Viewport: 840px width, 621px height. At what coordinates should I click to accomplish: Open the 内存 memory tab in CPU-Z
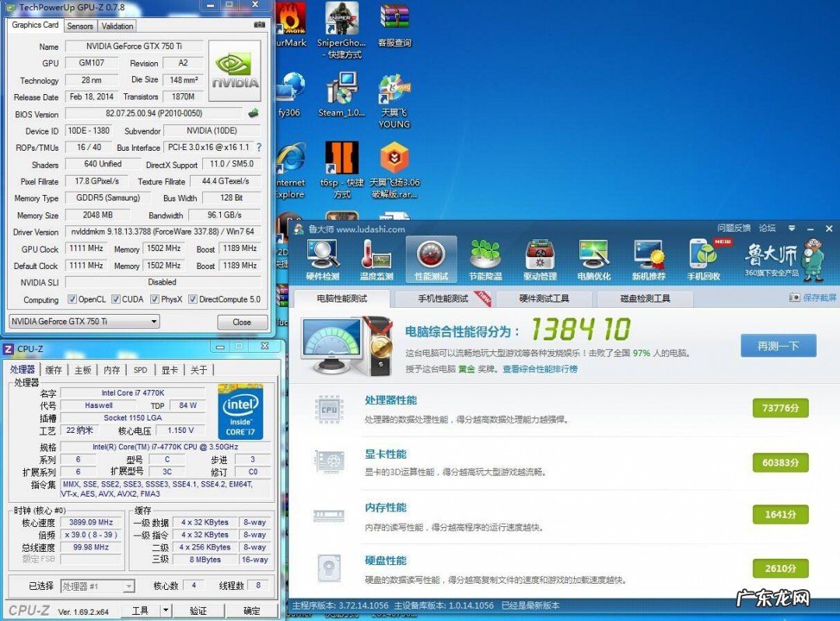point(112,370)
